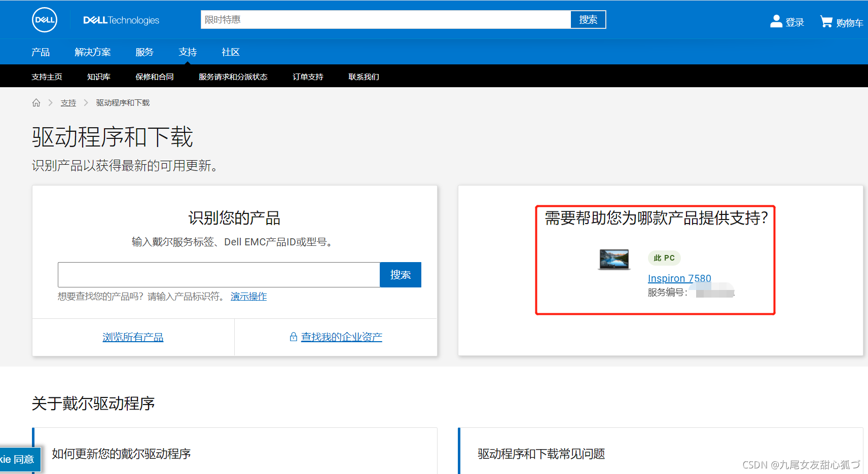Click the home breadcrumb icon
The height and width of the screenshot is (474, 868).
36,103
